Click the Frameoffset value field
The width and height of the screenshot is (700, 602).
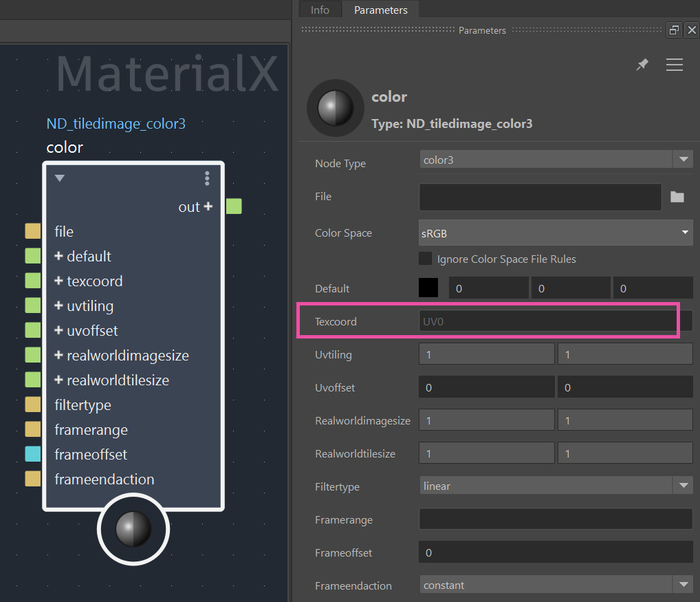pos(556,552)
